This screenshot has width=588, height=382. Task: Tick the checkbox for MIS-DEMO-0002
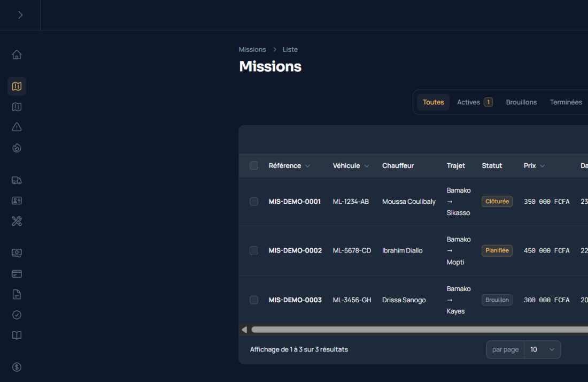pyautogui.click(x=254, y=251)
